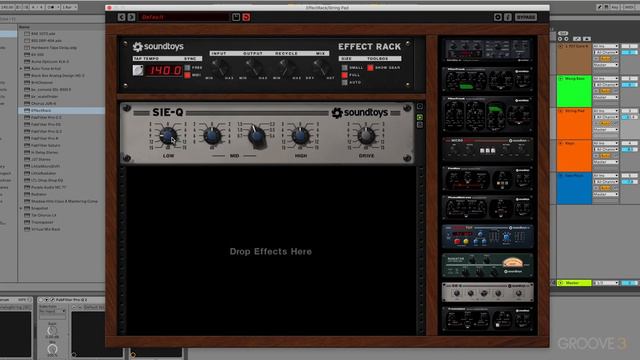Click the red revert preset icon
Image resolution: width=640 pixels, height=360 pixels.
click(x=246, y=17)
